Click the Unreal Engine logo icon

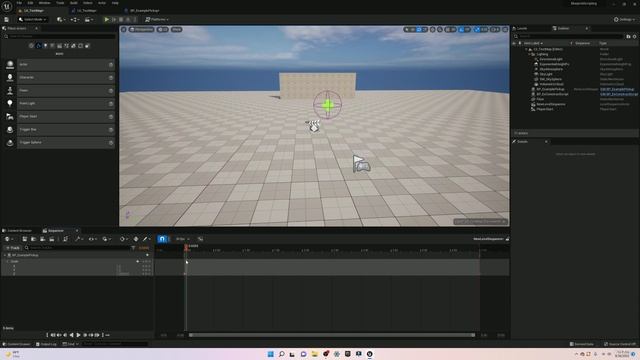(x=7, y=6)
